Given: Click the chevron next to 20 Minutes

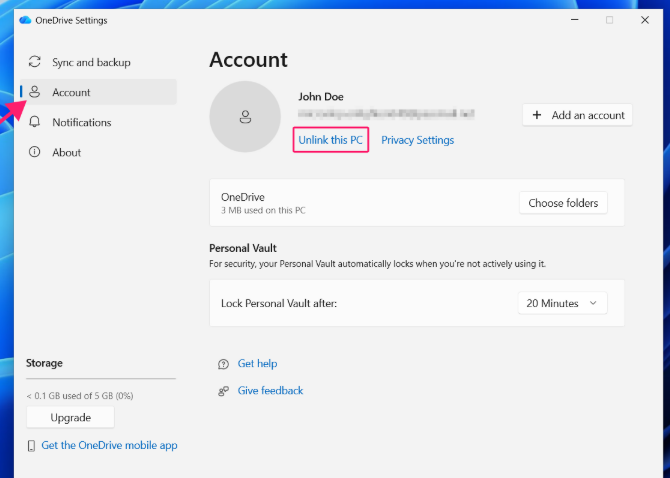Looking at the screenshot, I should pos(593,303).
